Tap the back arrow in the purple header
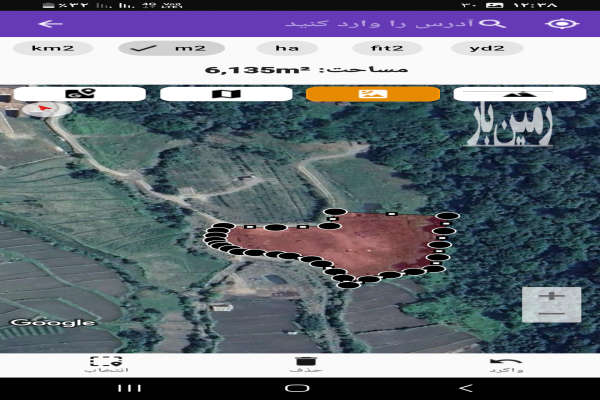 (x=46, y=23)
